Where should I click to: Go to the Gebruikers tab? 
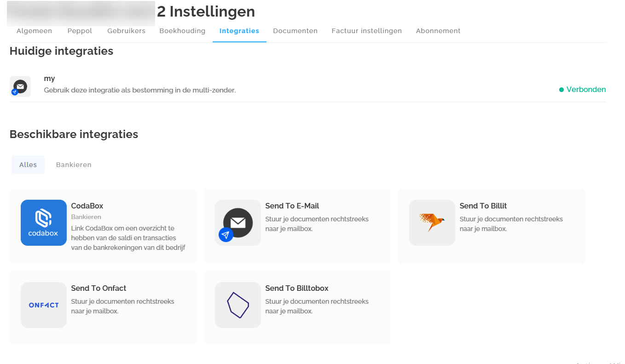point(126,31)
